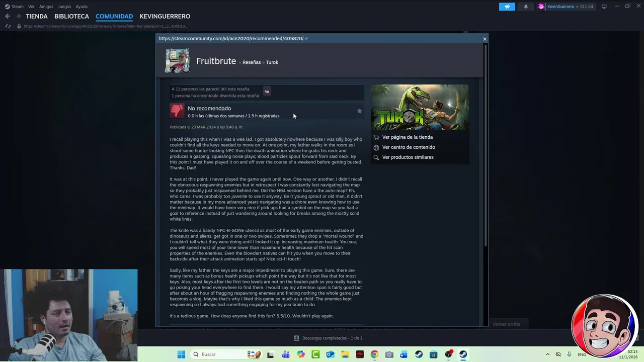Reload the page with refresh icon
The image size is (644, 362).
coord(8,26)
